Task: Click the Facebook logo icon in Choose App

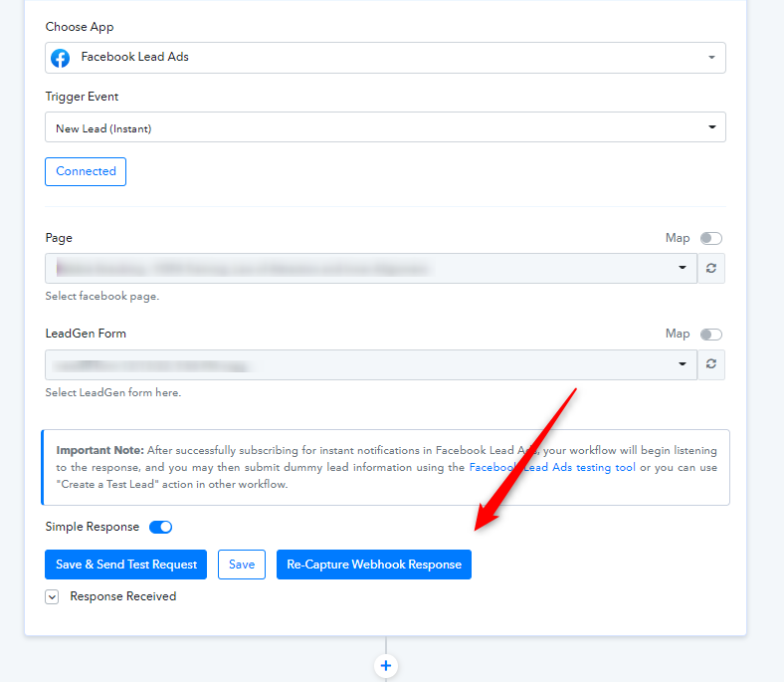Action: (60, 58)
